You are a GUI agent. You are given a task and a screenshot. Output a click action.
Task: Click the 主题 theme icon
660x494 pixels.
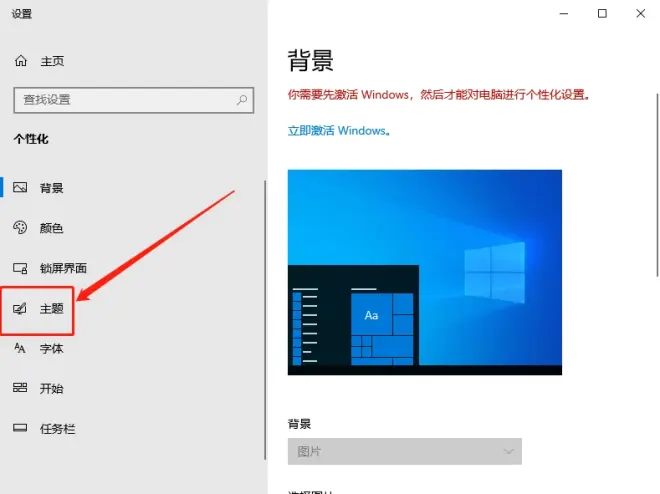coord(20,308)
